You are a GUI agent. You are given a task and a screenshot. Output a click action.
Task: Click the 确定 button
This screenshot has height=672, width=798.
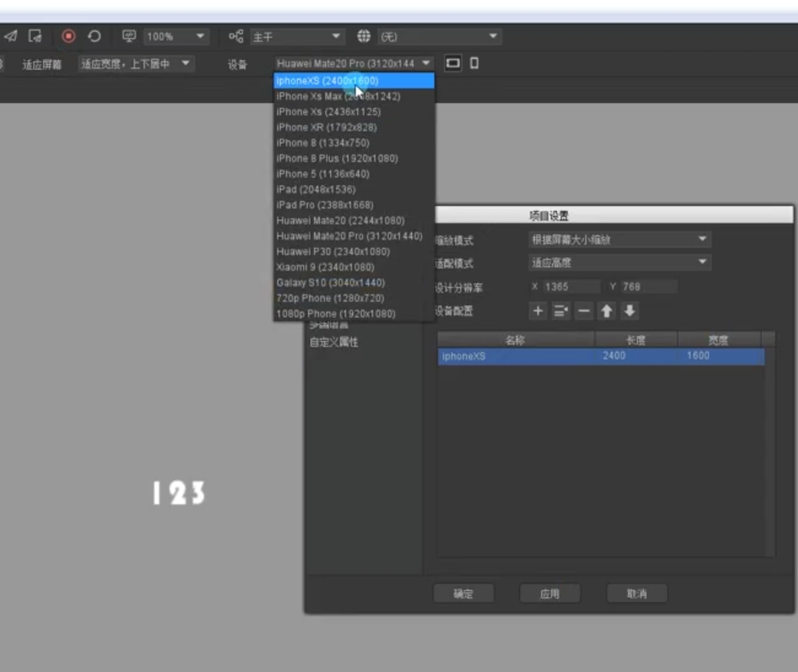click(x=463, y=594)
